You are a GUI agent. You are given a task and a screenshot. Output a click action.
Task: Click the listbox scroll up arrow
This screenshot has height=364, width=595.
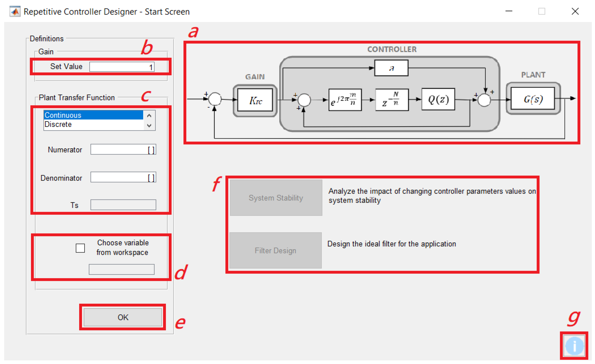click(149, 116)
